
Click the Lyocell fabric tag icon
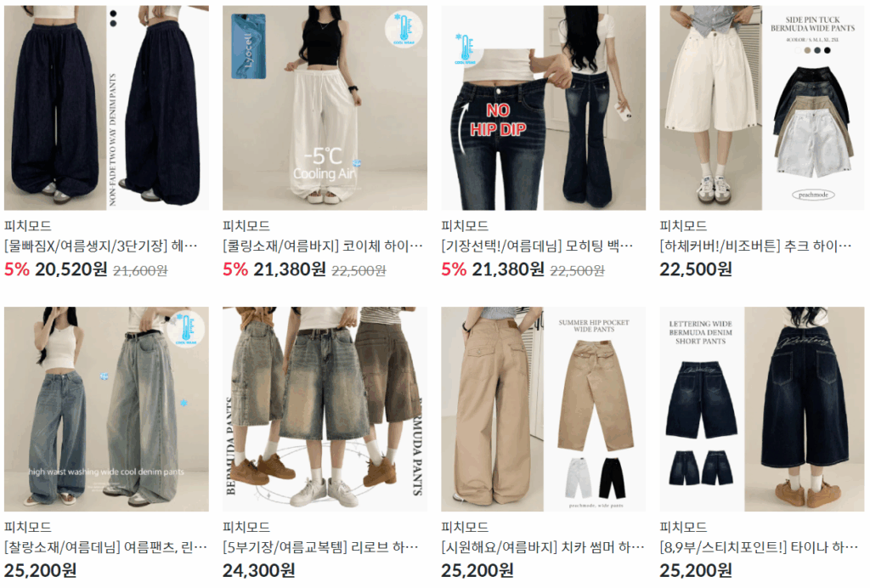249,47
